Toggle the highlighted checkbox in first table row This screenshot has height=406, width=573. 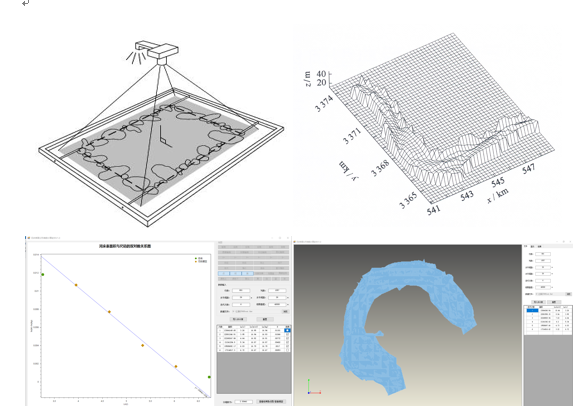[288, 330]
